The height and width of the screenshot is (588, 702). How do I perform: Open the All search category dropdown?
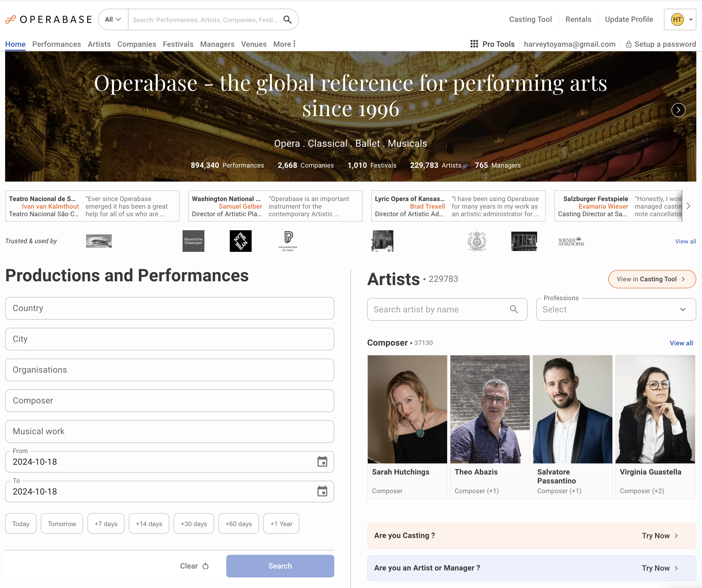(x=113, y=20)
